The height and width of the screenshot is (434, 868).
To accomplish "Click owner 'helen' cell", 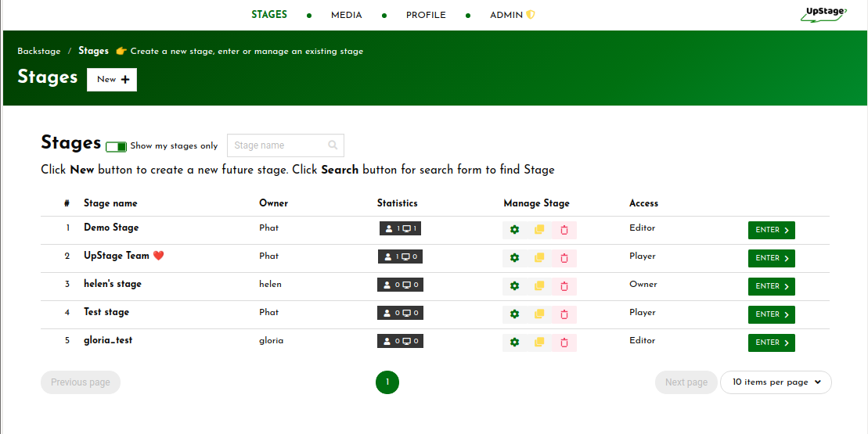I will coord(270,284).
